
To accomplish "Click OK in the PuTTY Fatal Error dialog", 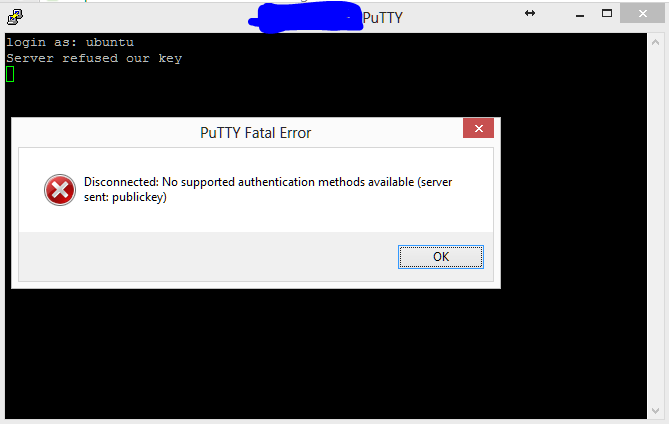I will pos(441,257).
